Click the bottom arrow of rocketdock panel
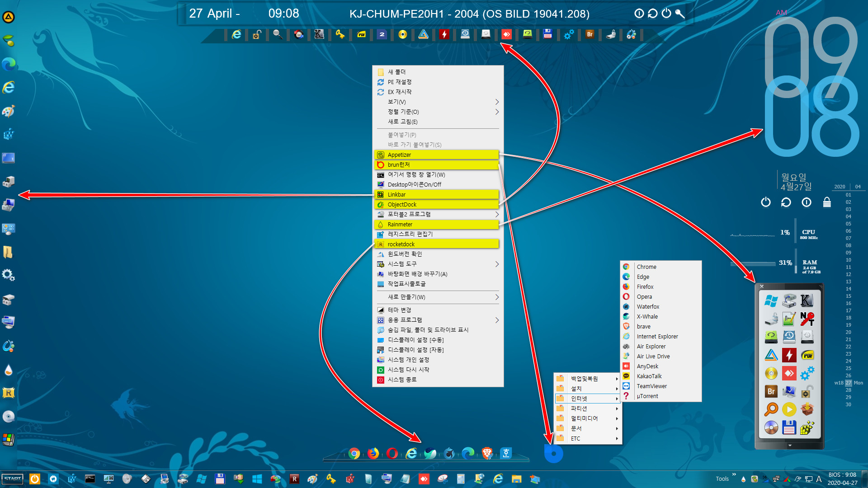868x488 pixels. tap(790, 446)
